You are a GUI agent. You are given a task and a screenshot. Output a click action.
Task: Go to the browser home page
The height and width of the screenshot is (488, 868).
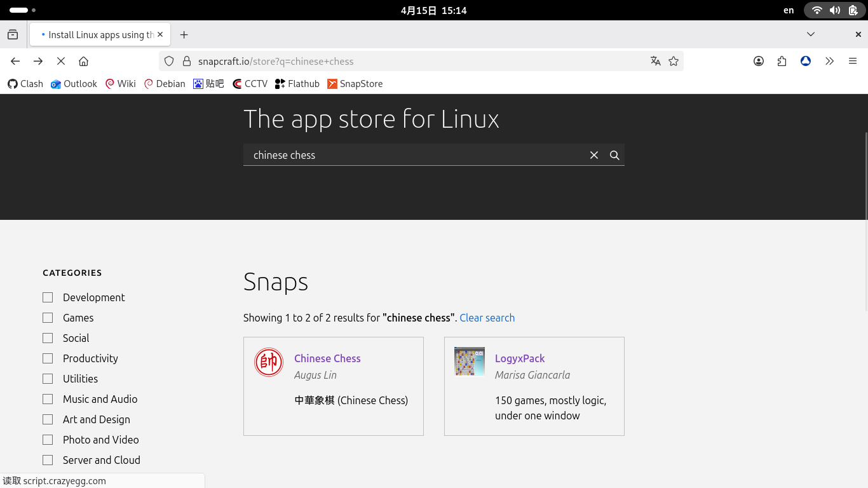tap(83, 61)
